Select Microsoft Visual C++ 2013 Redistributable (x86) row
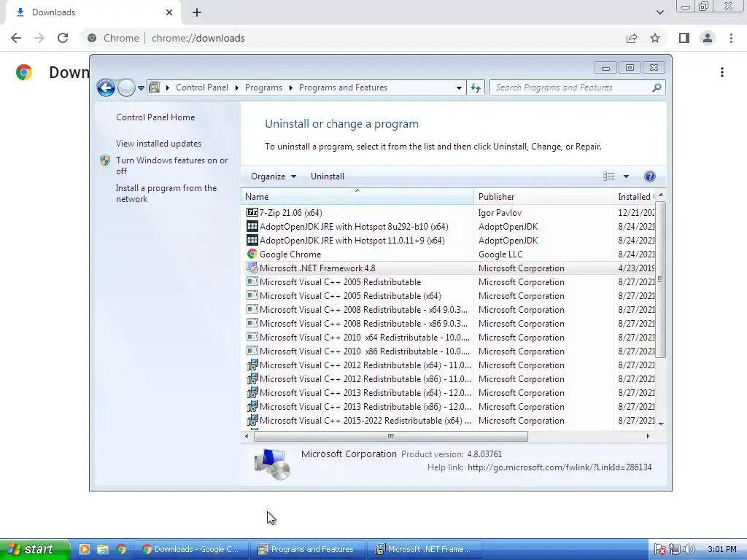This screenshot has width=747, height=560. [x=450, y=406]
